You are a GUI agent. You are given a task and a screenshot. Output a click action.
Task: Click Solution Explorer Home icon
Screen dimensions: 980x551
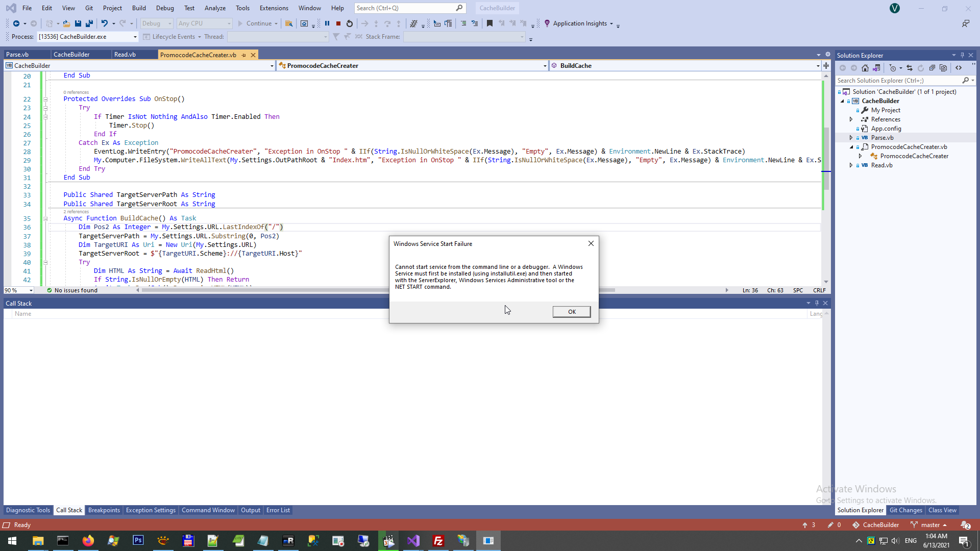pyautogui.click(x=865, y=68)
